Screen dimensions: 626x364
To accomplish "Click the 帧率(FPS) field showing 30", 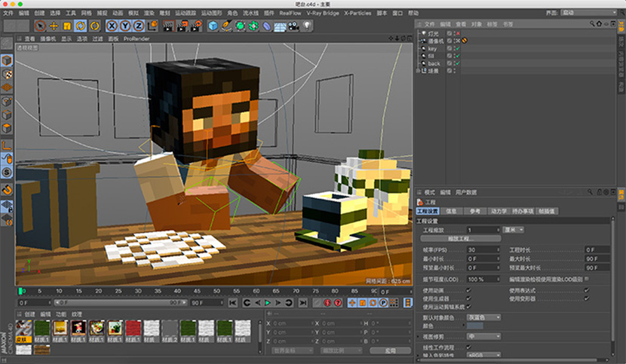I will point(483,250).
